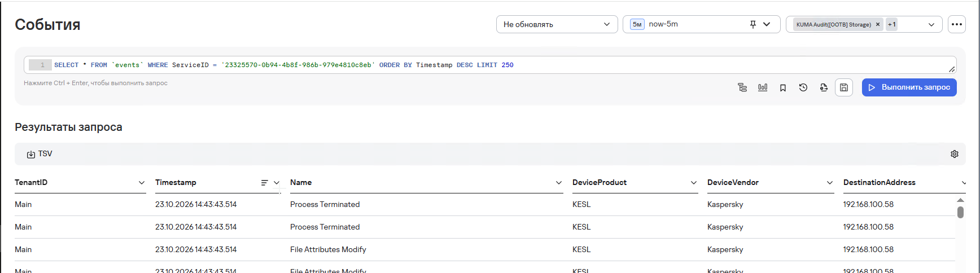
Task: Open DestinationAddress column dropdown
Action: [964, 183]
